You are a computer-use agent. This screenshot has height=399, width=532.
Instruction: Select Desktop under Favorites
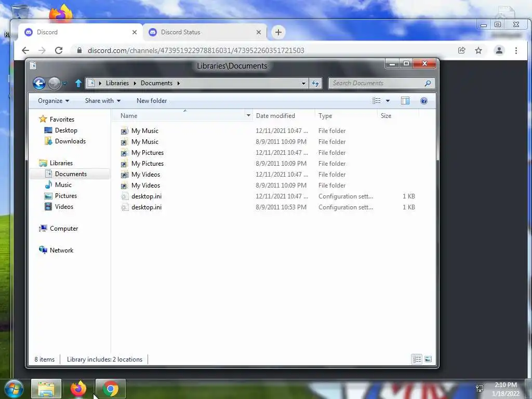(x=61, y=130)
